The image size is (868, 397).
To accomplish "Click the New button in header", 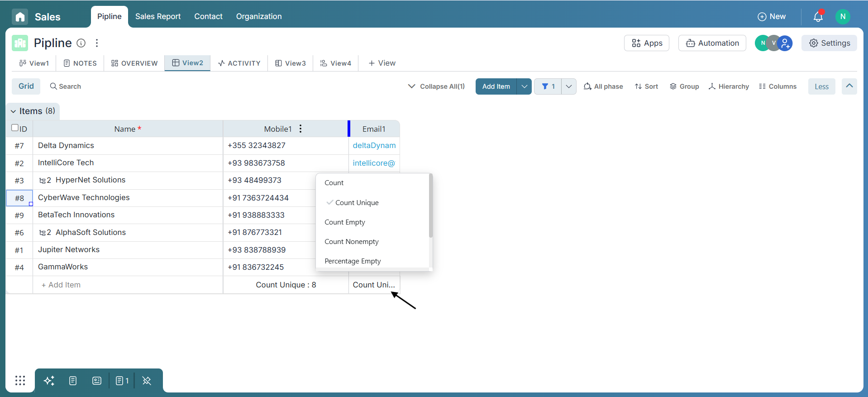I will tap(772, 17).
